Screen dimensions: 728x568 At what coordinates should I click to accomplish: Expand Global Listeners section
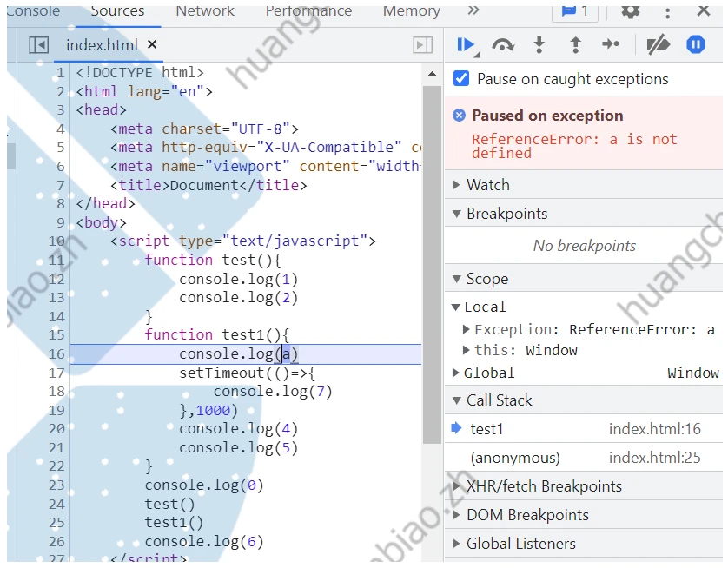point(583,544)
